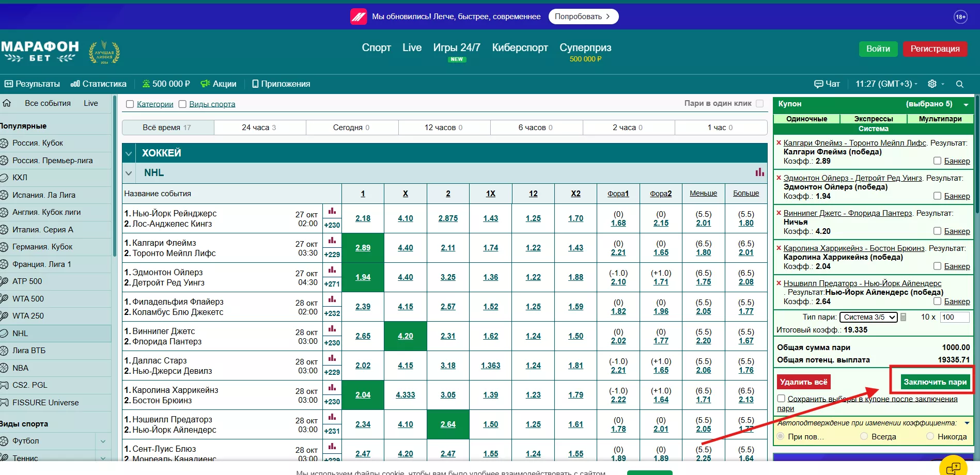Tick save selections after bet checkbox
The width and height of the screenshot is (980, 475).
[781, 399]
